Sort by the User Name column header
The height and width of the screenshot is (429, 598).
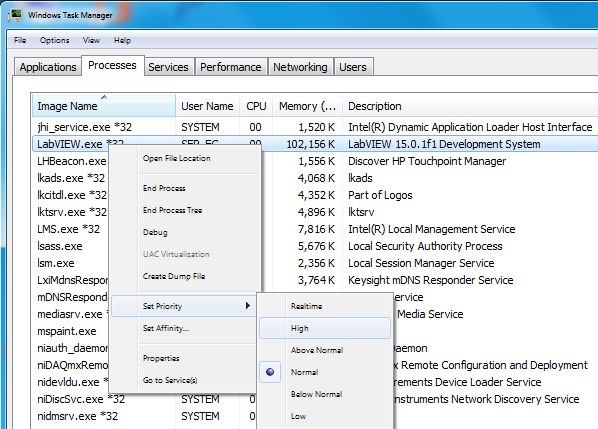(207, 106)
